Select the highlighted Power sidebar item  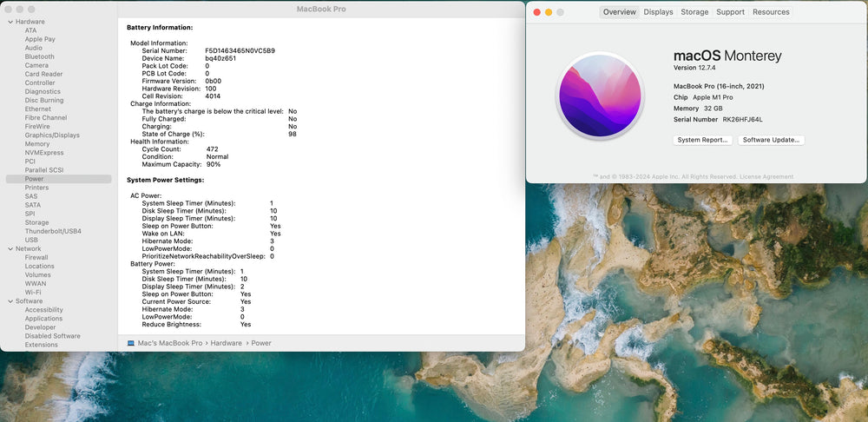(59, 179)
